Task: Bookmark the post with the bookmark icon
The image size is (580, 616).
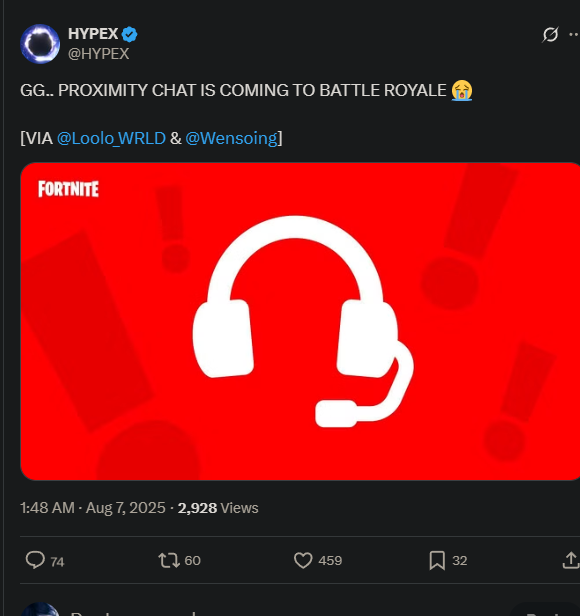Action: pos(437,560)
